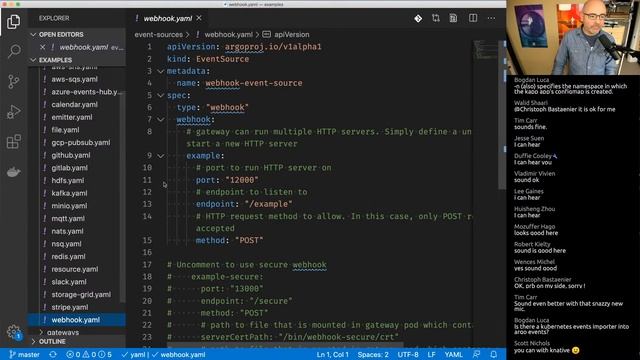Open the Explorer view in activity bar
640x360 pixels.
(13, 22)
